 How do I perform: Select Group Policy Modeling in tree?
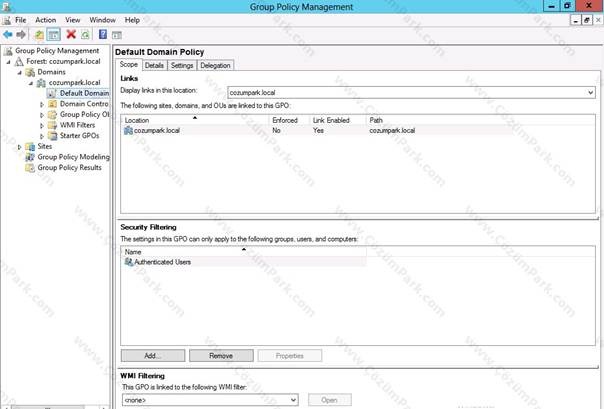[73, 157]
